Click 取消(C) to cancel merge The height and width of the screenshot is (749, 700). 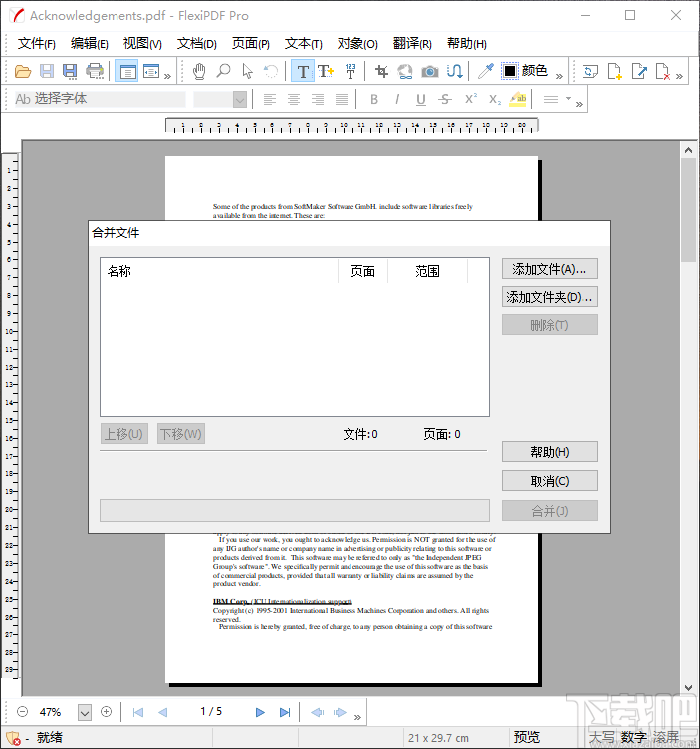point(550,481)
